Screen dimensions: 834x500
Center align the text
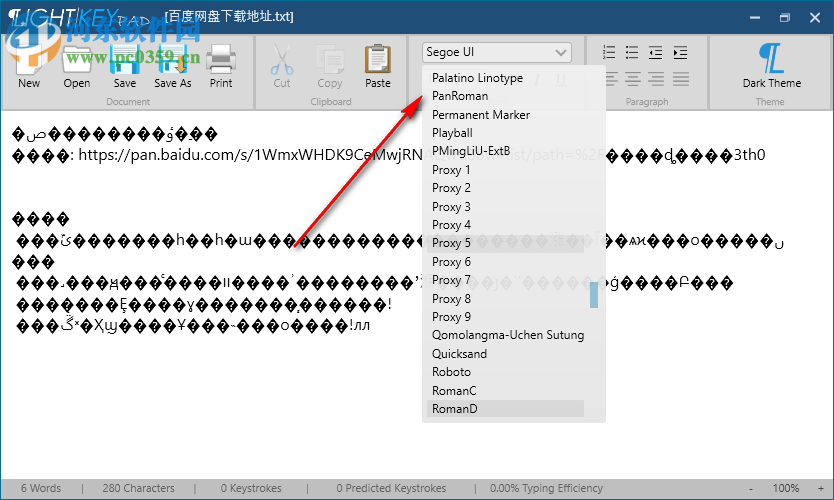coord(632,79)
